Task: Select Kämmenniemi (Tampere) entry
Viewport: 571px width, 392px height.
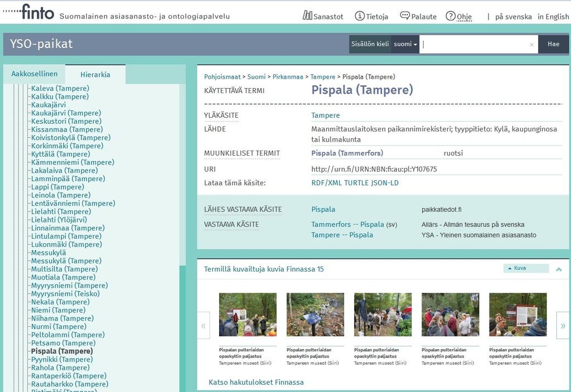Action: coord(72,162)
